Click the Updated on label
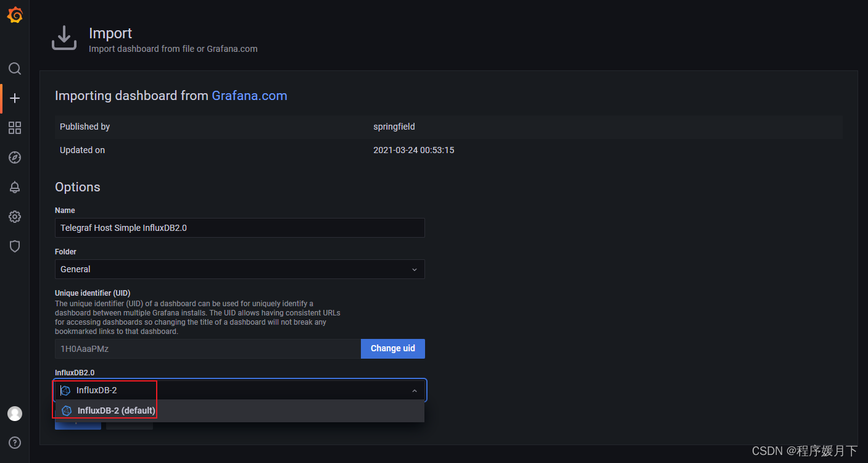 pyautogui.click(x=82, y=150)
